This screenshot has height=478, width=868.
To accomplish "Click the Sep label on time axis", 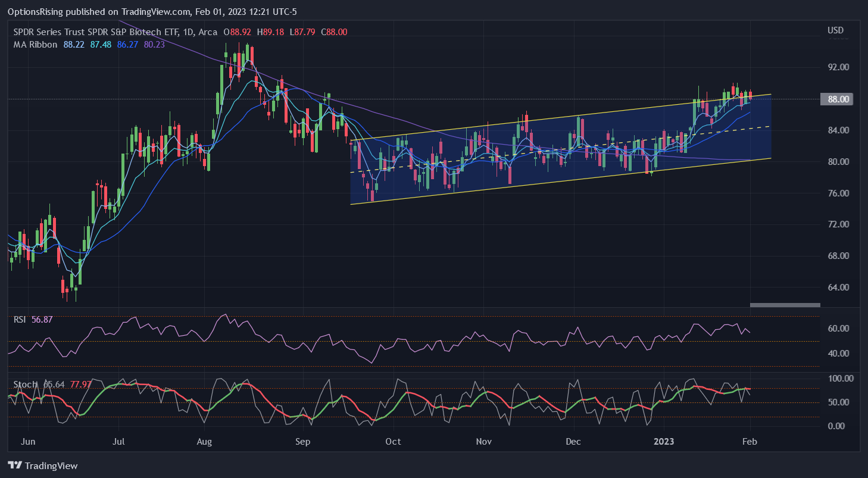I will click(303, 442).
